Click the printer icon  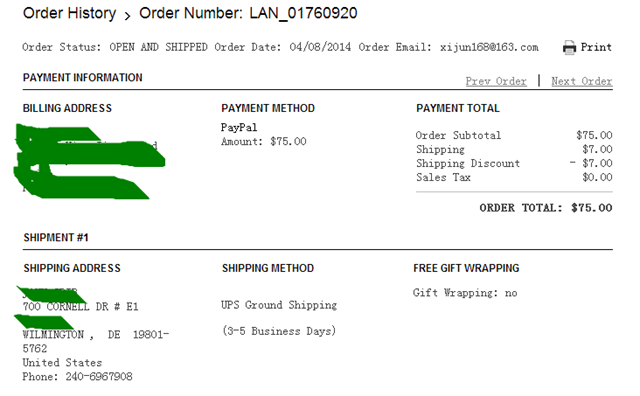click(x=569, y=47)
